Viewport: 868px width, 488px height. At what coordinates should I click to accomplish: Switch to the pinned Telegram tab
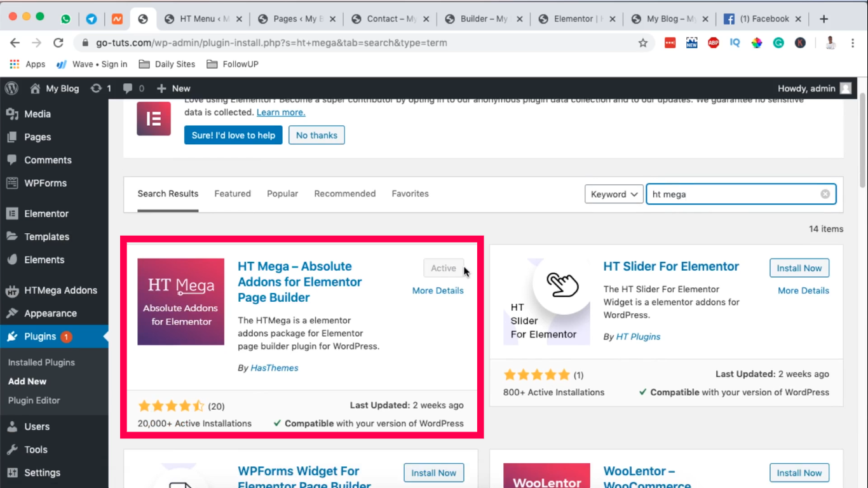pos(92,19)
